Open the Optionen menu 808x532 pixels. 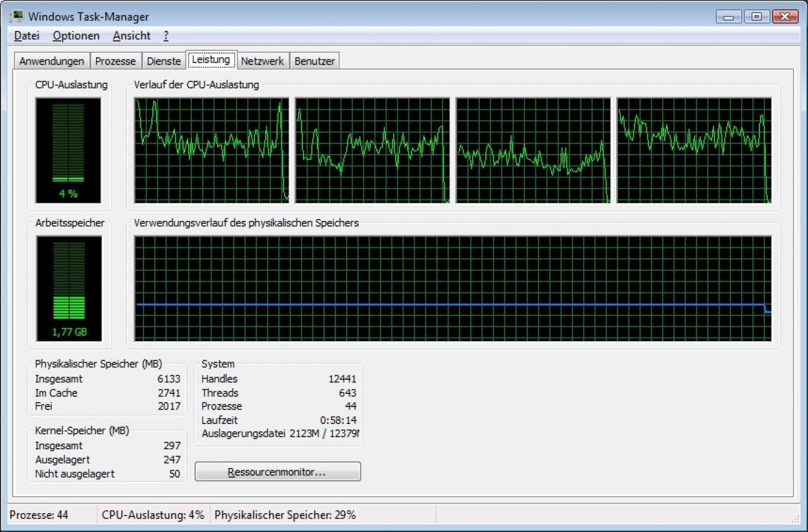(x=76, y=36)
